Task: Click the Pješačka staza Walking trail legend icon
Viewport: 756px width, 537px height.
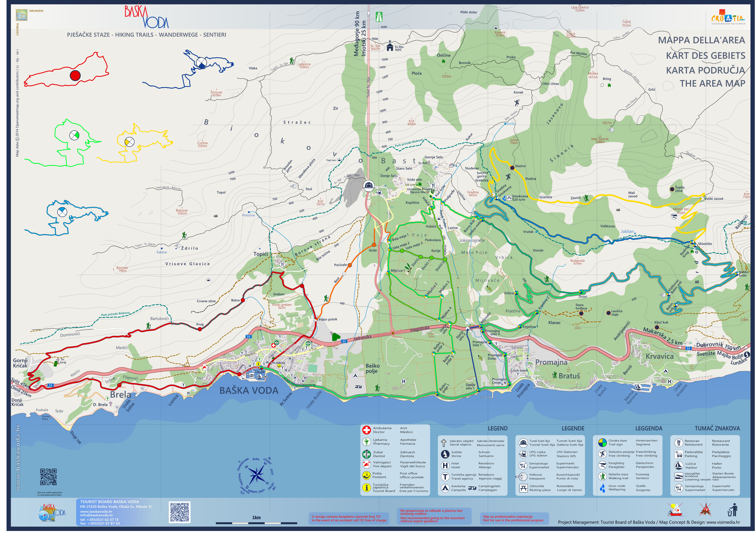Action: (x=602, y=476)
